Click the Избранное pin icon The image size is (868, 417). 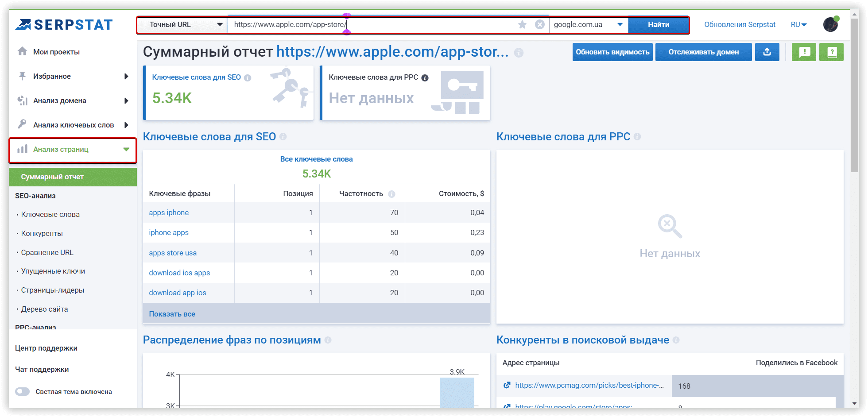tap(22, 76)
